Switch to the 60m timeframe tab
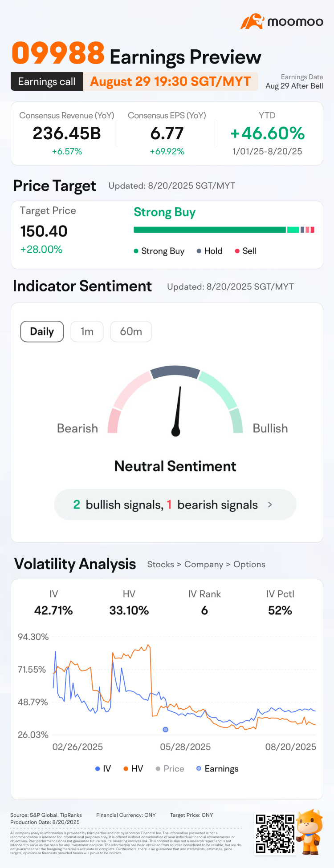Screen dimensions: 334x868 click(131, 331)
